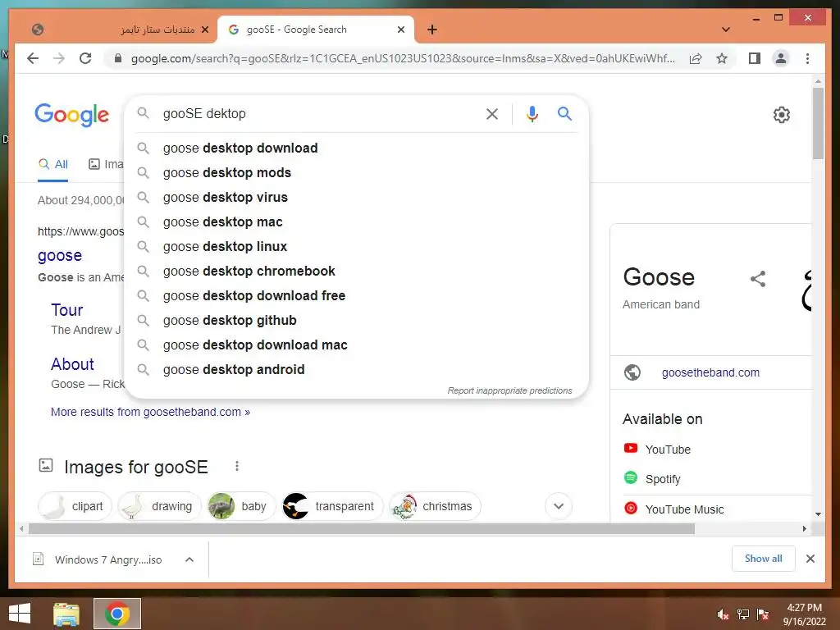Click in the Google search input field
The width and height of the screenshot is (840, 630).
[319, 113]
